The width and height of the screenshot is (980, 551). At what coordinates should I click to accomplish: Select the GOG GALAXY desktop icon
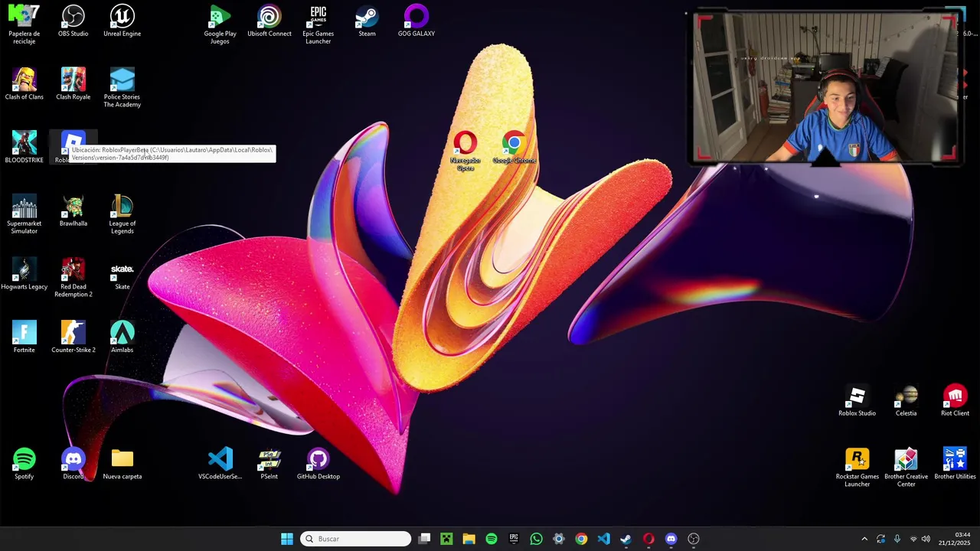pyautogui.click(x=416, y=21)
